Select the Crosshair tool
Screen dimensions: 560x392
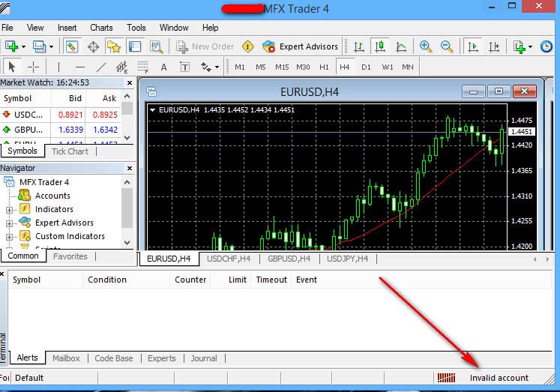pos(33,67)
